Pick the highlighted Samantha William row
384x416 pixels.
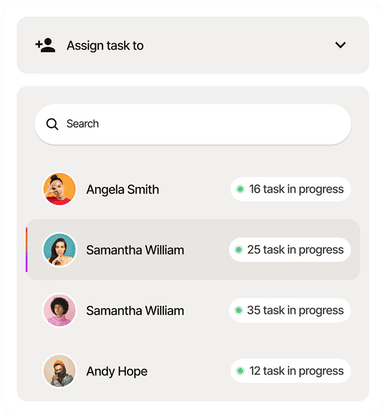tap(193, 249)
